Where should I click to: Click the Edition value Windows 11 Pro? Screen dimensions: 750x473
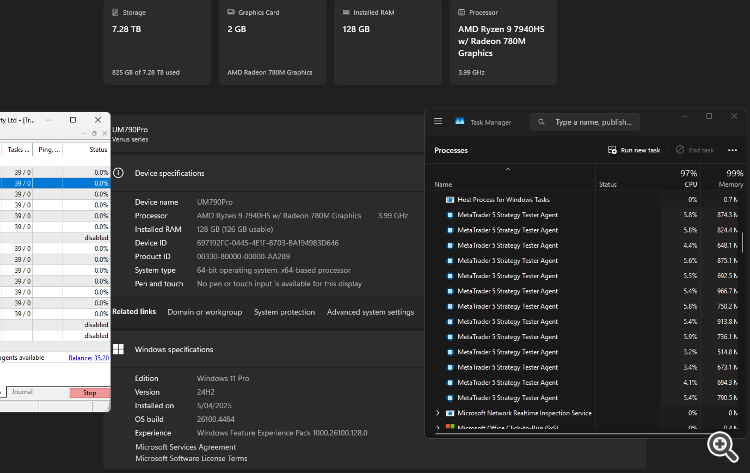coord(223,378)
